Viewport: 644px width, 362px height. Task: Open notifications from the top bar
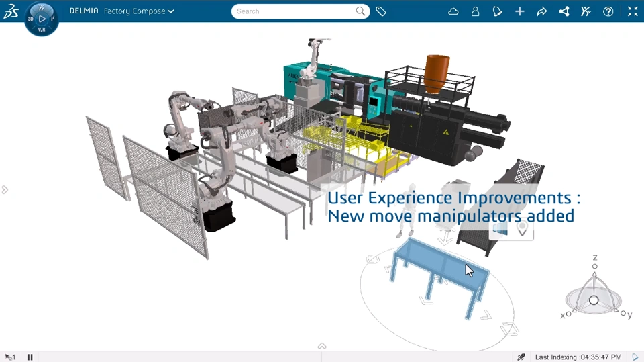click(x=497, y=11)
